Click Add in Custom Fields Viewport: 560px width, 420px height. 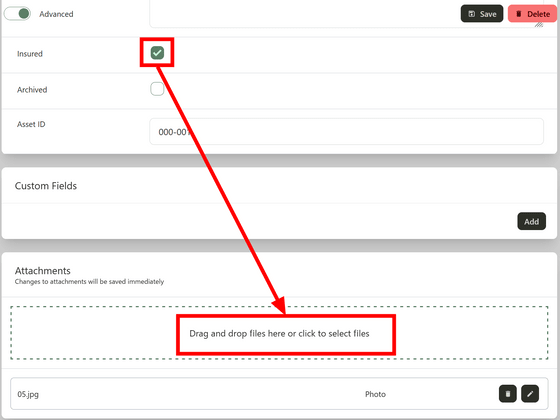(531, 221)
